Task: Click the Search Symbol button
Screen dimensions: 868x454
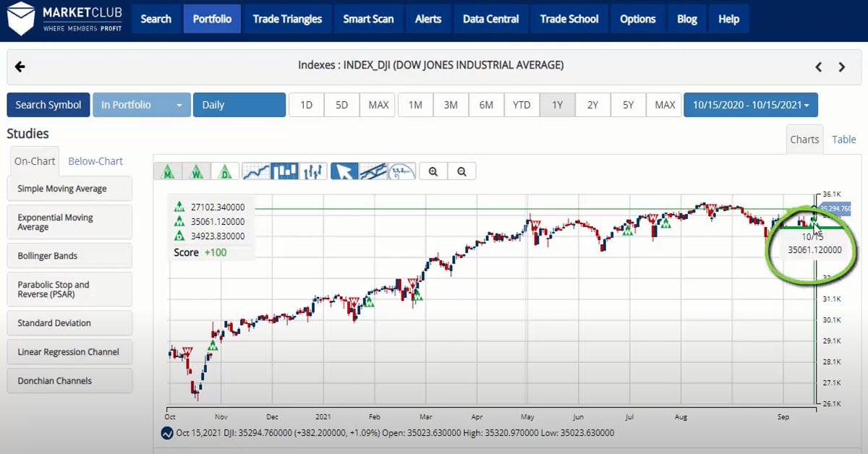Action: click(x=48, y=104)
